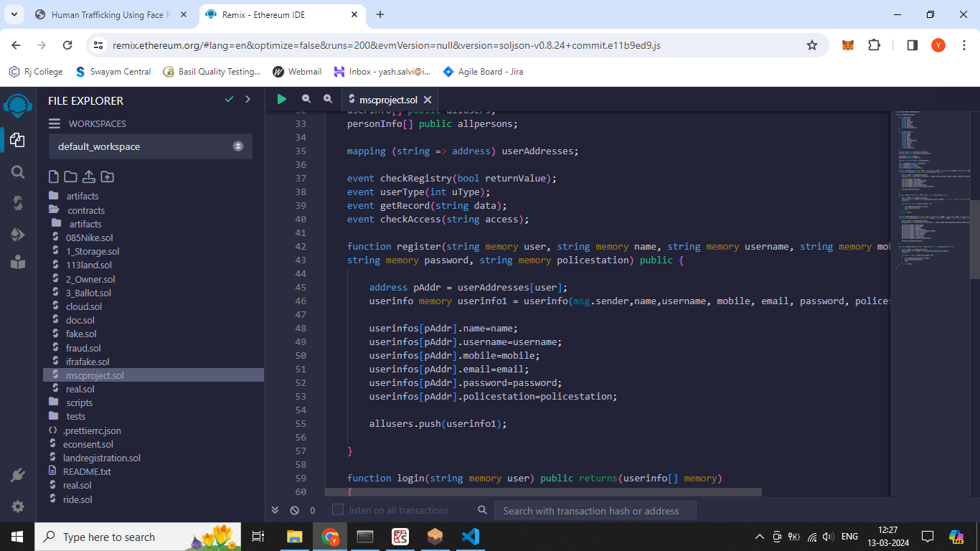Screen dimensions: 980x551
Task: Enable listen on all transactions checkbox
Action: point(338,510)
